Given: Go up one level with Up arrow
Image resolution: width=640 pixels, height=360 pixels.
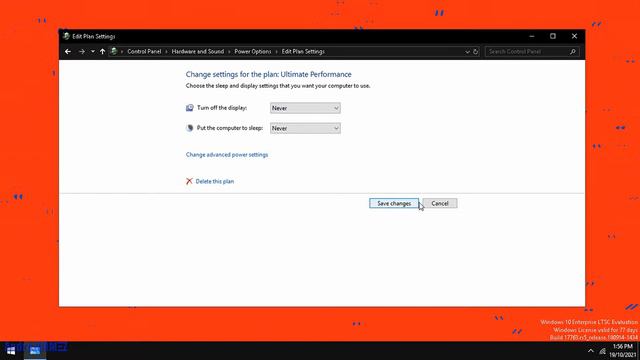Looking at the screenshot, I should [102, 51].
